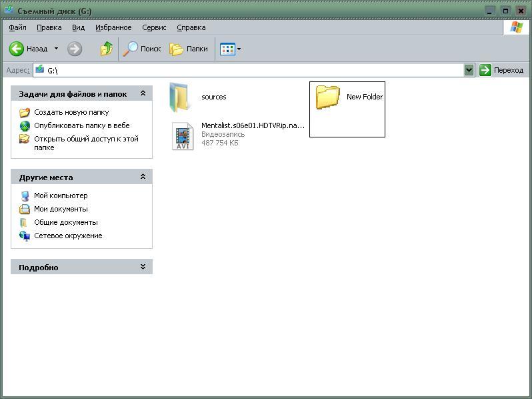Screen dimensions: 532x399
Task: Select the New Folder icon
Action: (328, 97)
